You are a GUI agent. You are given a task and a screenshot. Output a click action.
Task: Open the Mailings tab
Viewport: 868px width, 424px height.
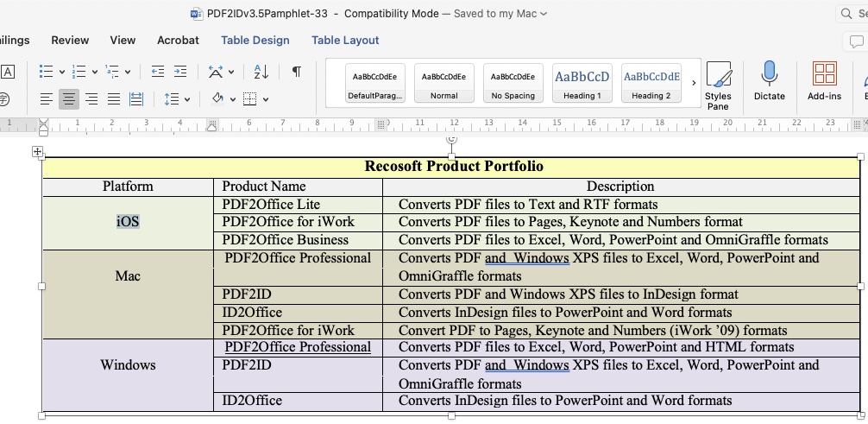click(x=15, y=40)
